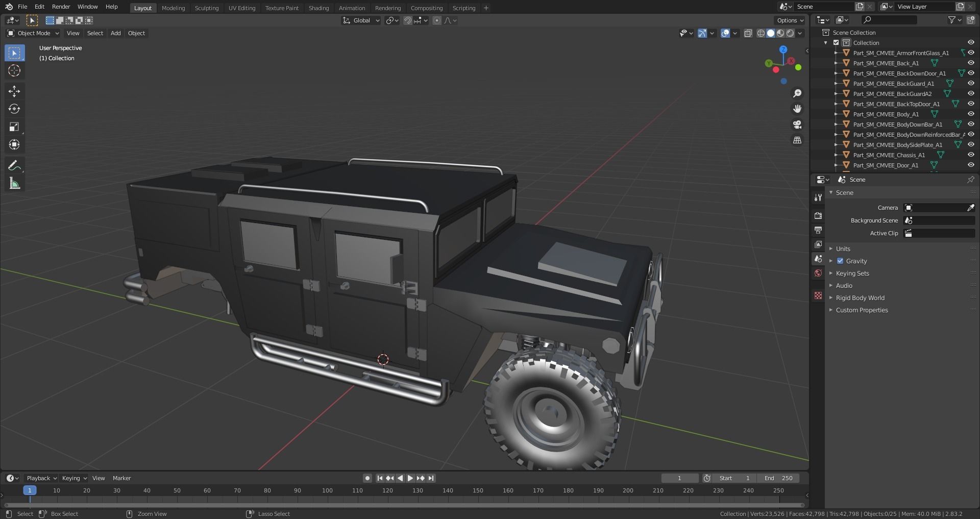Expand the Custom Properties panel

[862, 310]
